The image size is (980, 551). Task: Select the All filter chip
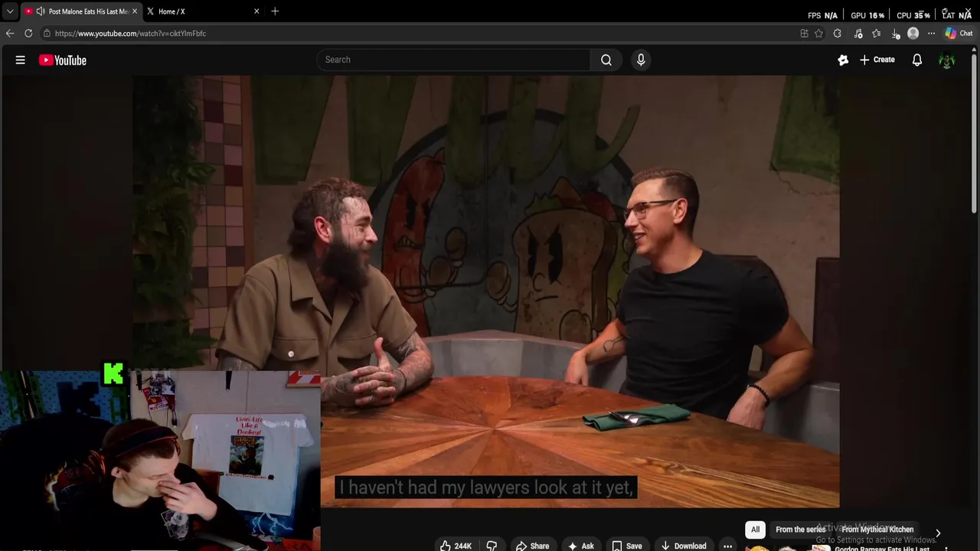755,530
